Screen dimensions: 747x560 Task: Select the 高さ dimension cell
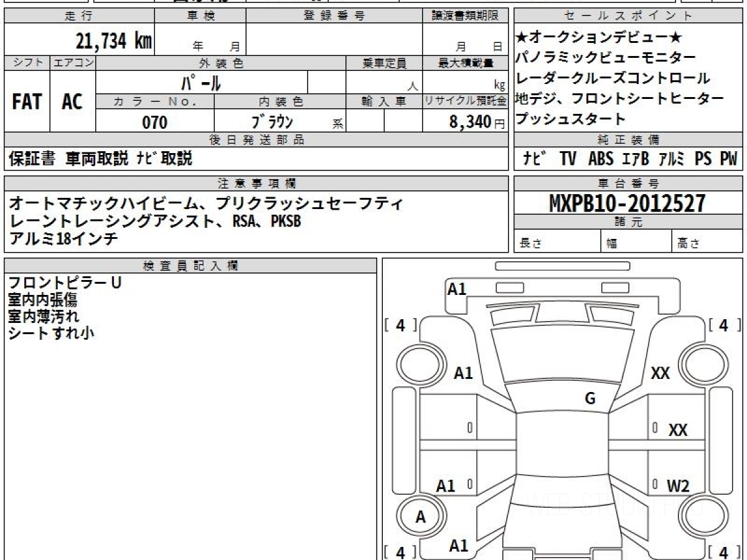pyautogui.click(x=708, y=241)
